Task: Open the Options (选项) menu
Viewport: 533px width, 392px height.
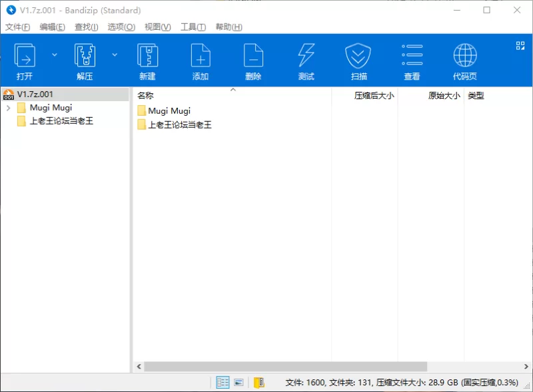Action: pos(121,27)
